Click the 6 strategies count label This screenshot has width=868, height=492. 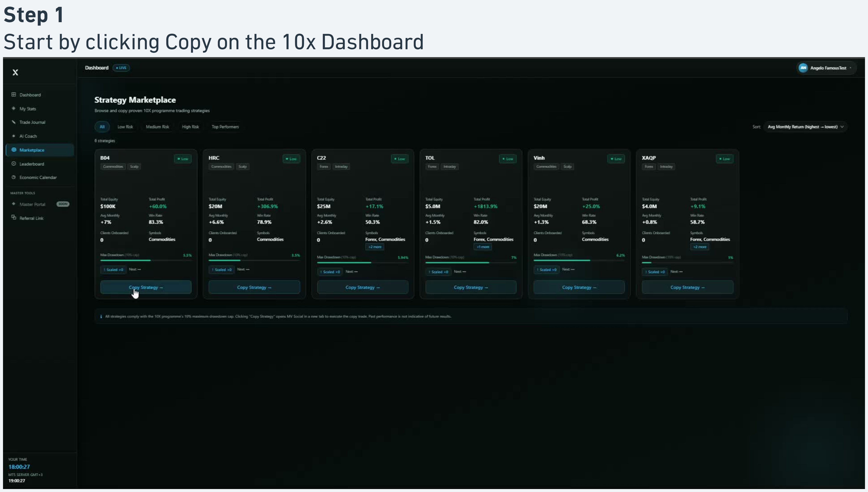click(105, 141)
